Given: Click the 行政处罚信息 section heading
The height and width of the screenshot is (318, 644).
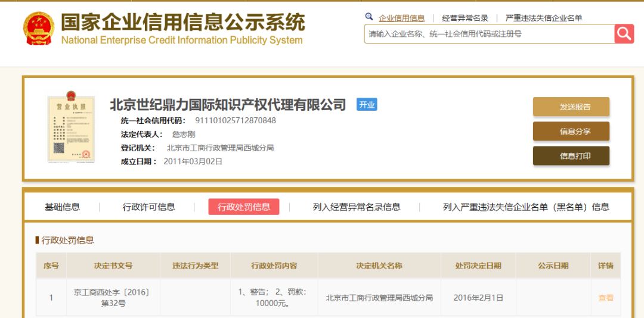Looking at the screenshot, I should coord(67,240).
